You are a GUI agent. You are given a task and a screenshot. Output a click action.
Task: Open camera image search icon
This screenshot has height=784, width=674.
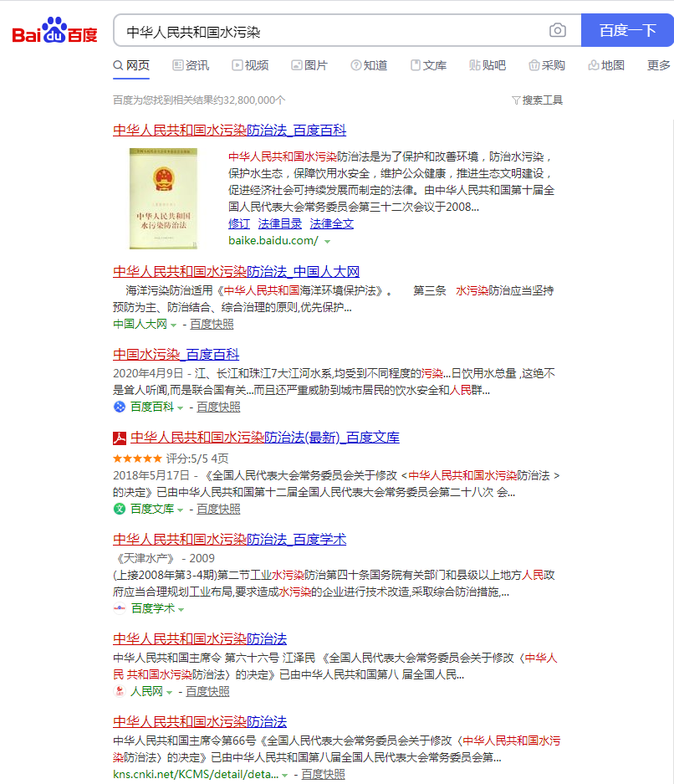point(558,30)
